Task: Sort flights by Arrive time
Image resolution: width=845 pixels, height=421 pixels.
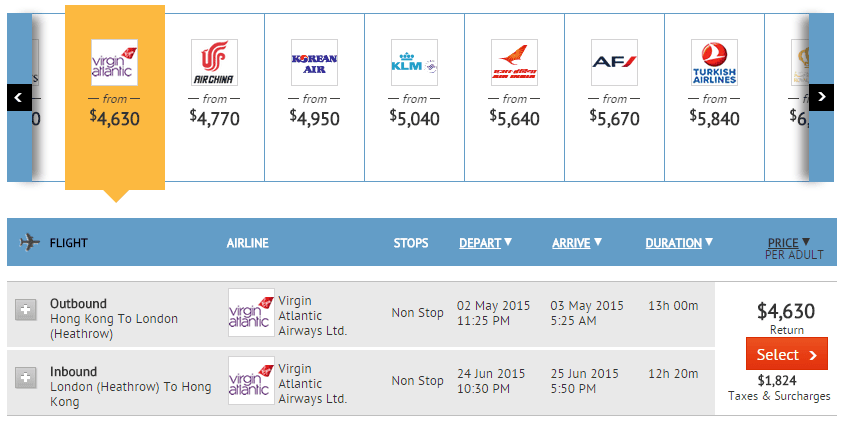Action: click(577, 242)
